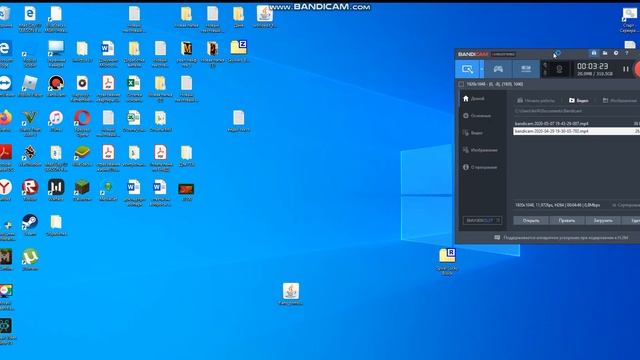
Task: Select the BlueStacks desktop shortcut
Action: point(82,155)
